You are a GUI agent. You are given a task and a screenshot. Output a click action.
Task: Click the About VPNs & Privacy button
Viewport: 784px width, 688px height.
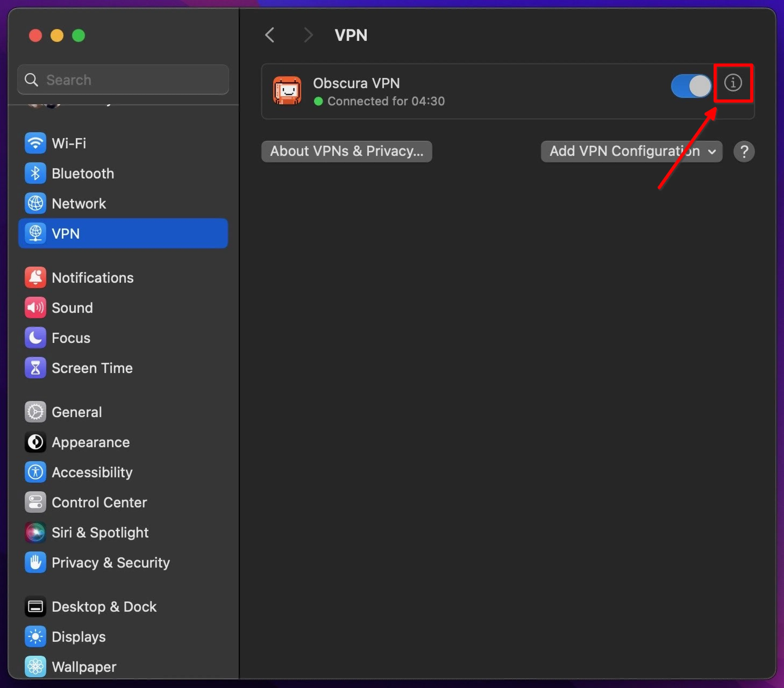[346, 151]
